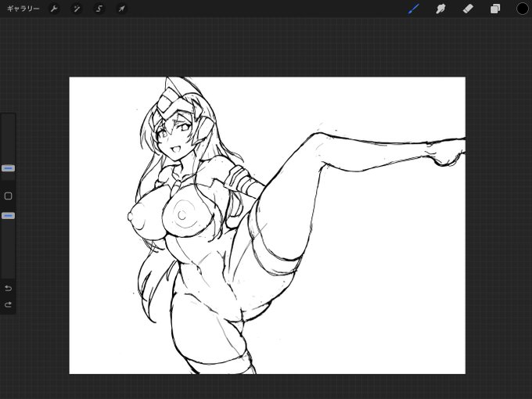532x399 pixels.
Task: Redo the last undone stroke
Action: tap(8, 304)
